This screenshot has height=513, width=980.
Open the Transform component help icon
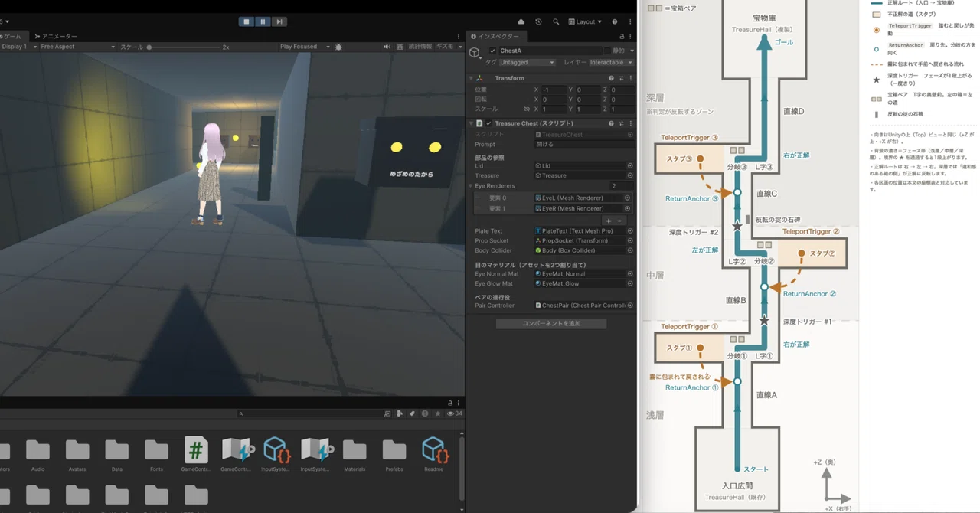tap(611, 78)
